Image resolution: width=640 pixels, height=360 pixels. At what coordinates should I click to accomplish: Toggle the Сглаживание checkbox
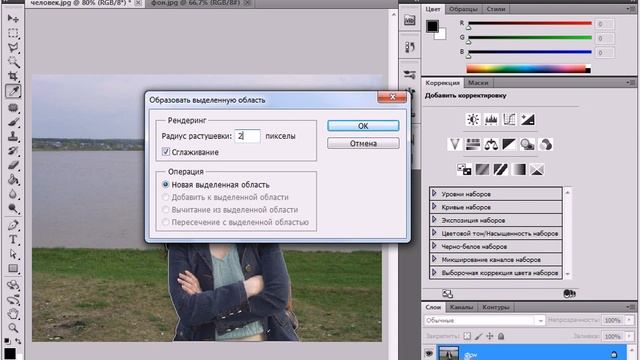point(166,152)
